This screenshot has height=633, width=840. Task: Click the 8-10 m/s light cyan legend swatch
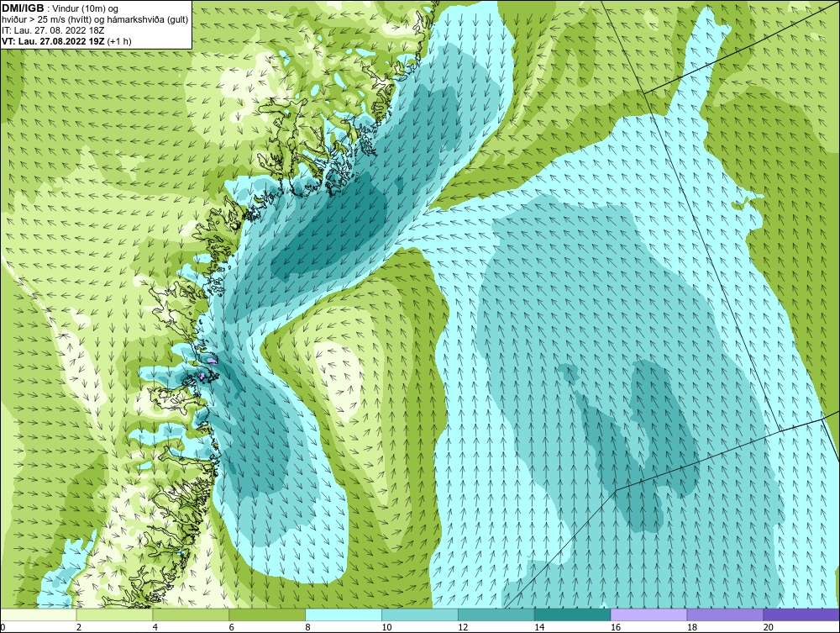click(344, 615)
